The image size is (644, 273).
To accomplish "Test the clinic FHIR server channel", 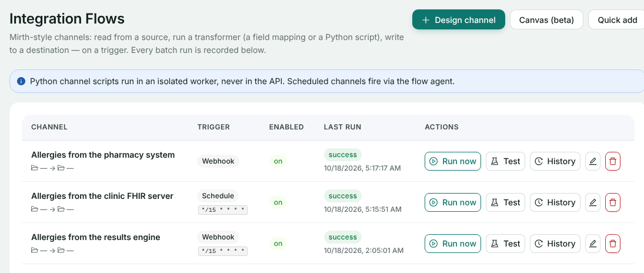I will [505, 202].
